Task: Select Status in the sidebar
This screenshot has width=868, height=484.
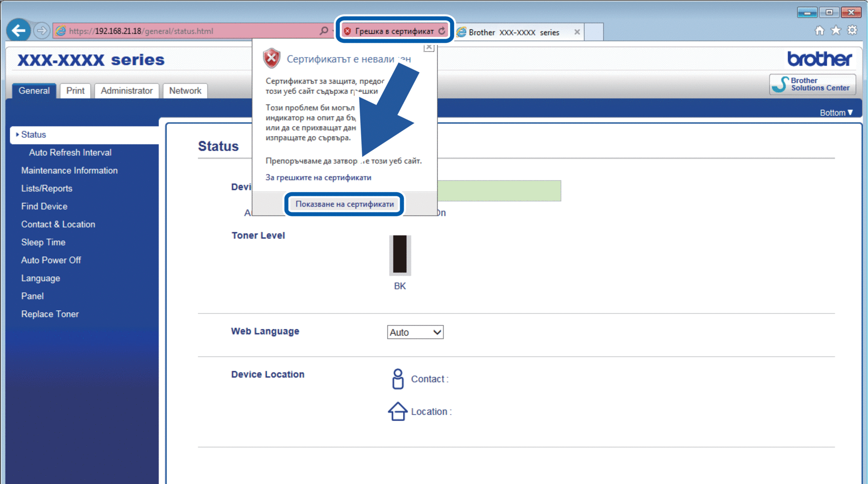Action: pos(84,135)
